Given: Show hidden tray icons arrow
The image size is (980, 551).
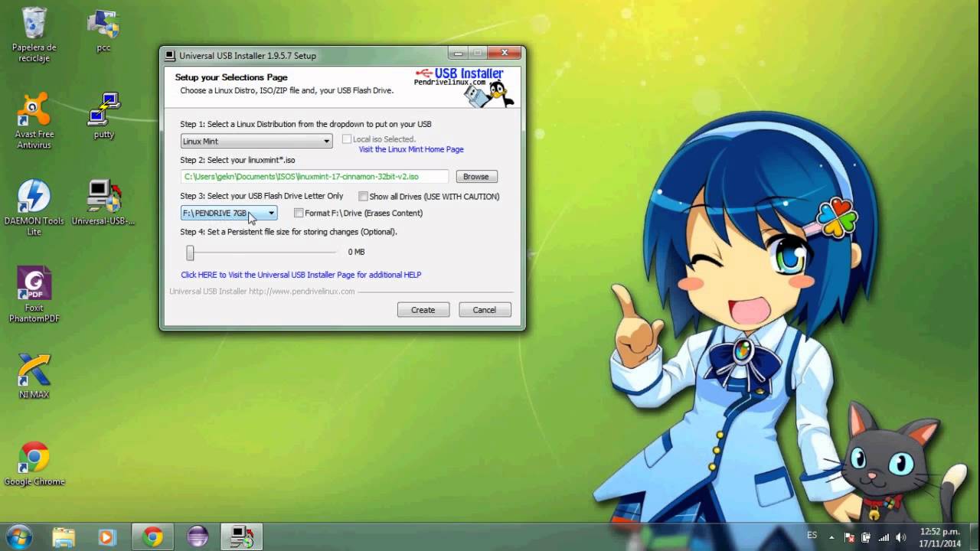Looking at the screenshot, I should click(x=833, y=536).
